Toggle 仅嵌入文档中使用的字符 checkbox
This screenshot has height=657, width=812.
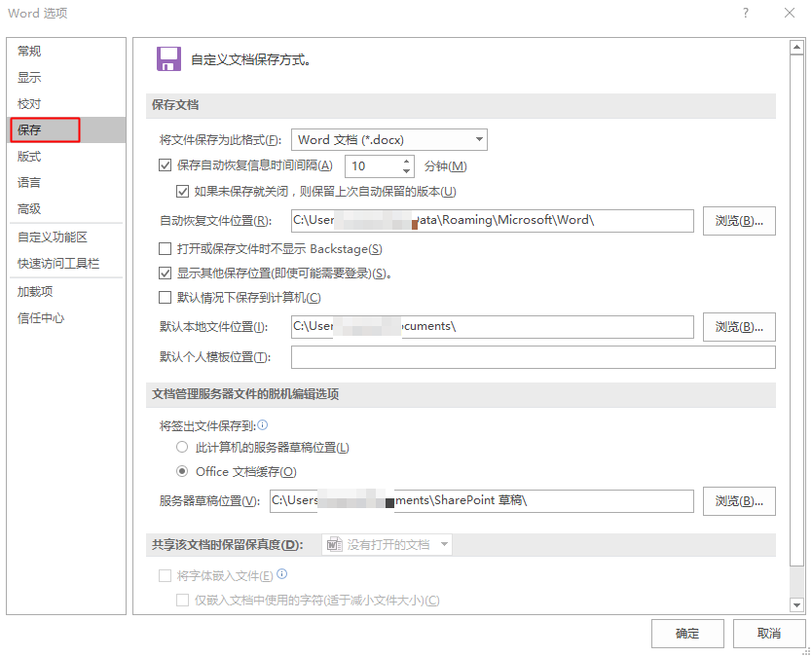(182, 601)
